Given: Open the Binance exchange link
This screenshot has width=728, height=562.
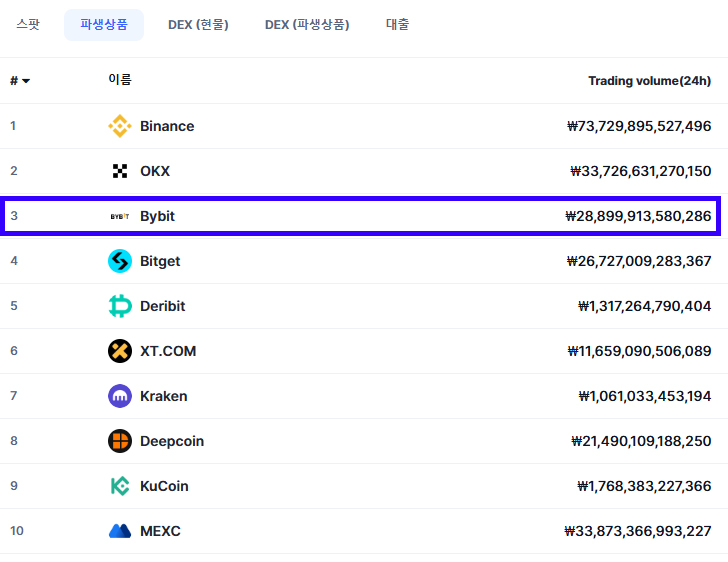Looking at the screenshot, I should (x=167, y=126).
